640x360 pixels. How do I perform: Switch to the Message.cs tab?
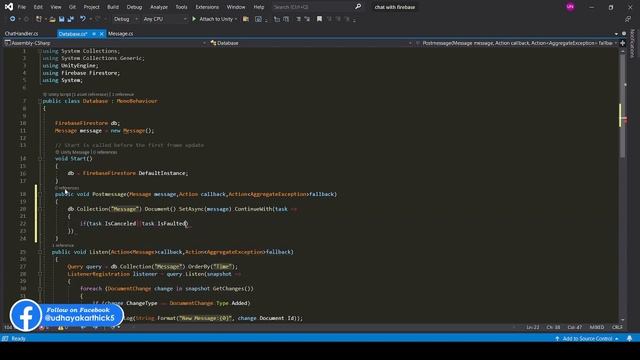(121, 34)
